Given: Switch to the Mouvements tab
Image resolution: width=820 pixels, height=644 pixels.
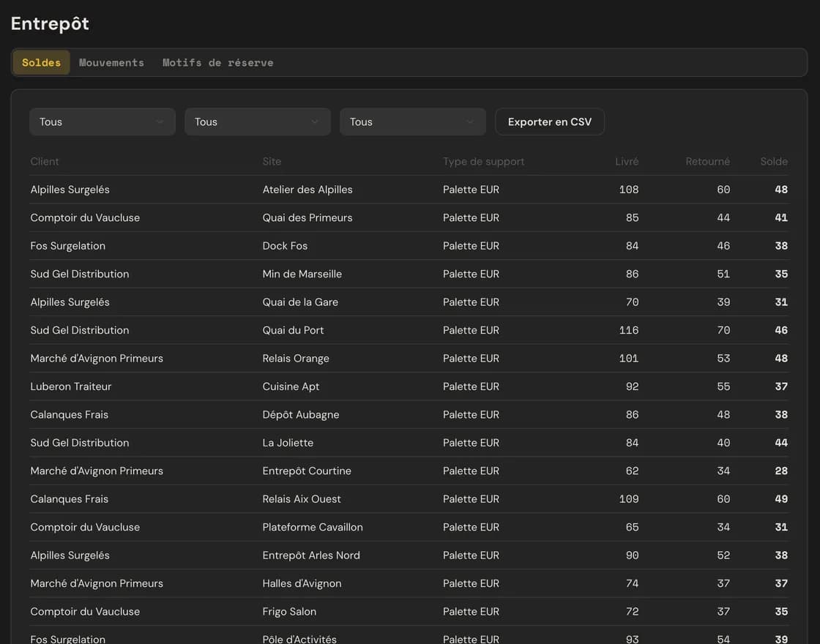Looking at the screenshot, I should [x=111, y=63].
